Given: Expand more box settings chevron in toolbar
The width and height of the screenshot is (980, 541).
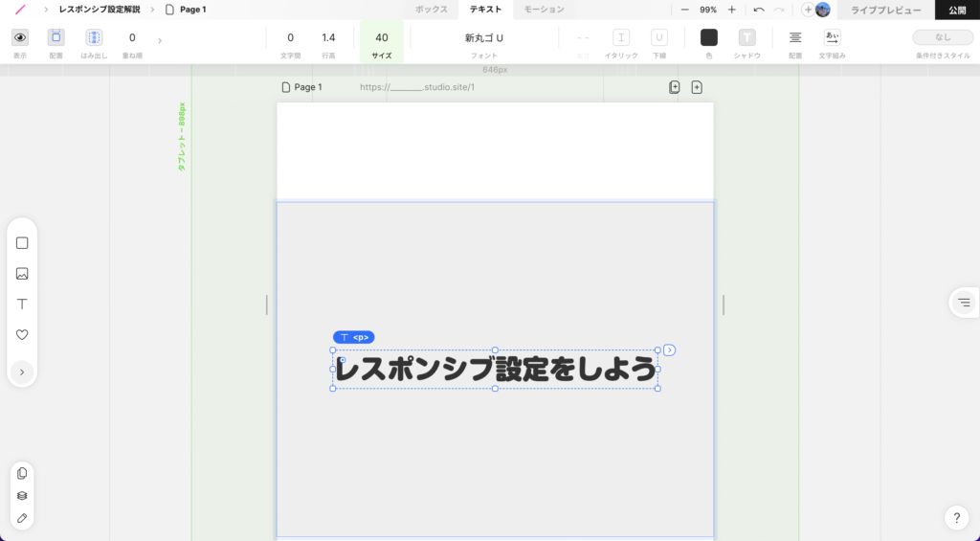Looking at the screenshot, I should pyautogui.click(x=160, y=40).
